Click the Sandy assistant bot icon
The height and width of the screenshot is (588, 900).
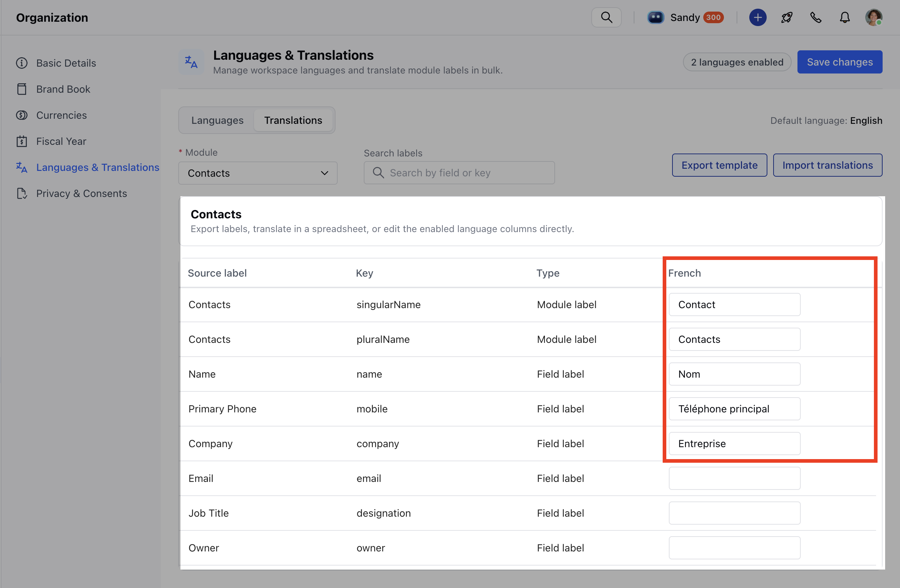pyautogui.click(x=655, y=17)
